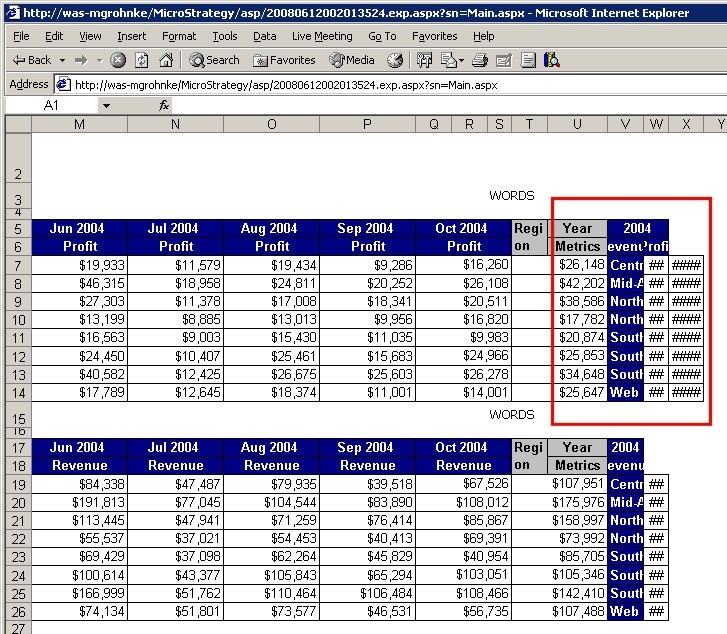This screenshot has width=727, height=634.
Task: Open the History clock icon
Action: click(395, 60)
